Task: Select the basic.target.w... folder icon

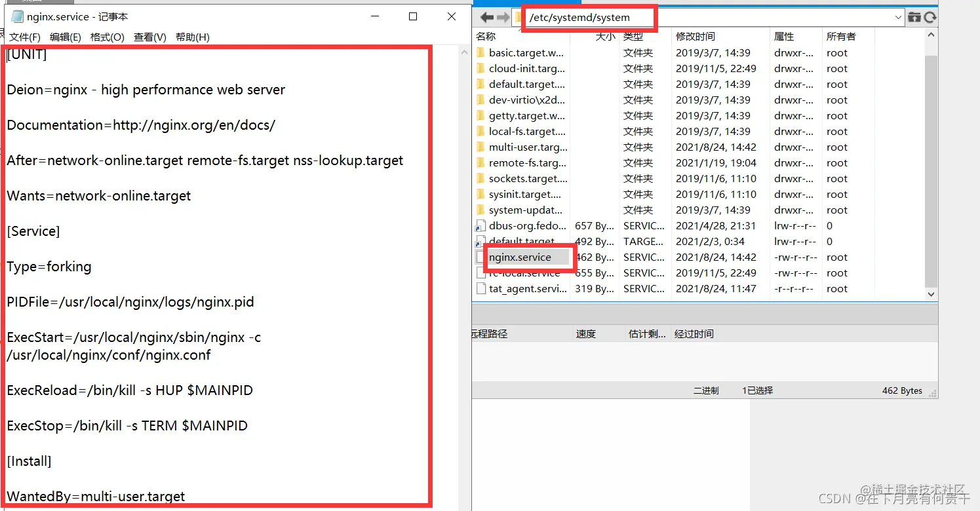Action: tap(480, 52)
